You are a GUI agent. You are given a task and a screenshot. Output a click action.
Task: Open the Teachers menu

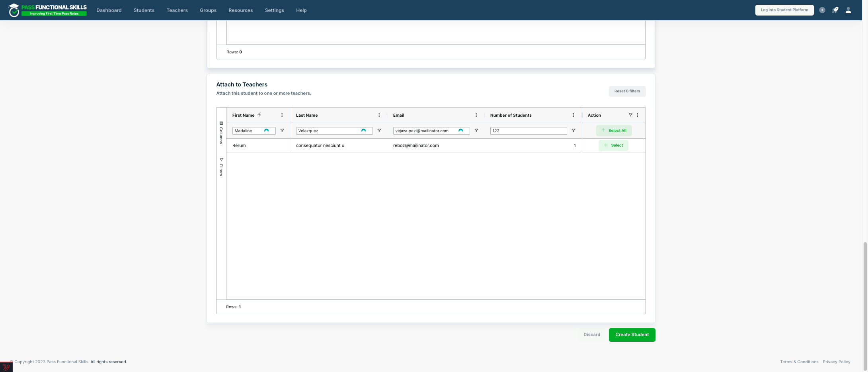177,10
